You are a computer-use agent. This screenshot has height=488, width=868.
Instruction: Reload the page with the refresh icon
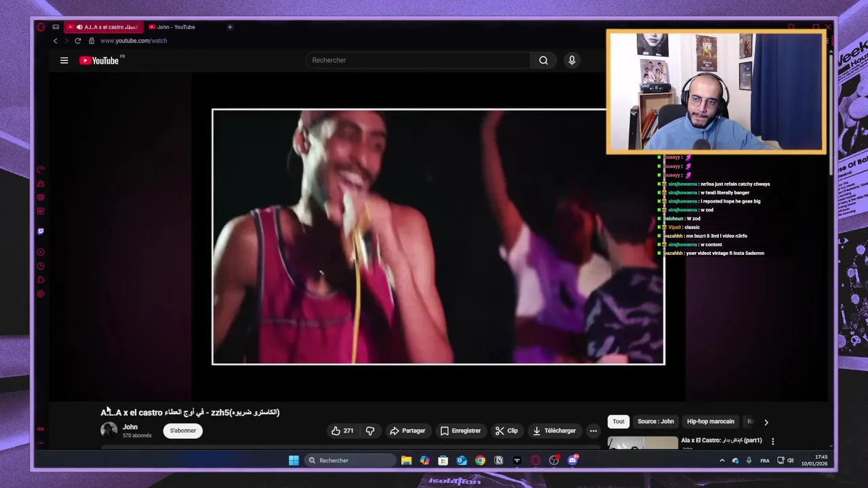pyautogui.click(x=77, y=41)
